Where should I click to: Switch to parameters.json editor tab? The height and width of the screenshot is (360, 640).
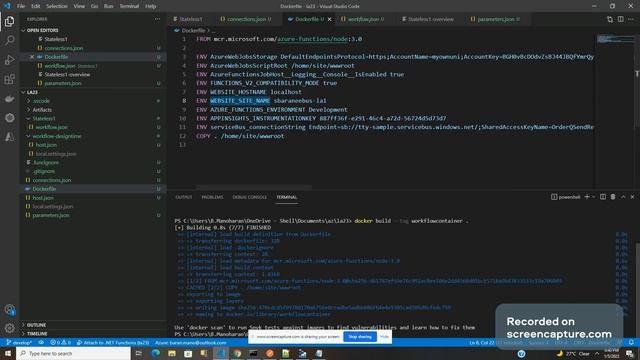tap(496, 19)
